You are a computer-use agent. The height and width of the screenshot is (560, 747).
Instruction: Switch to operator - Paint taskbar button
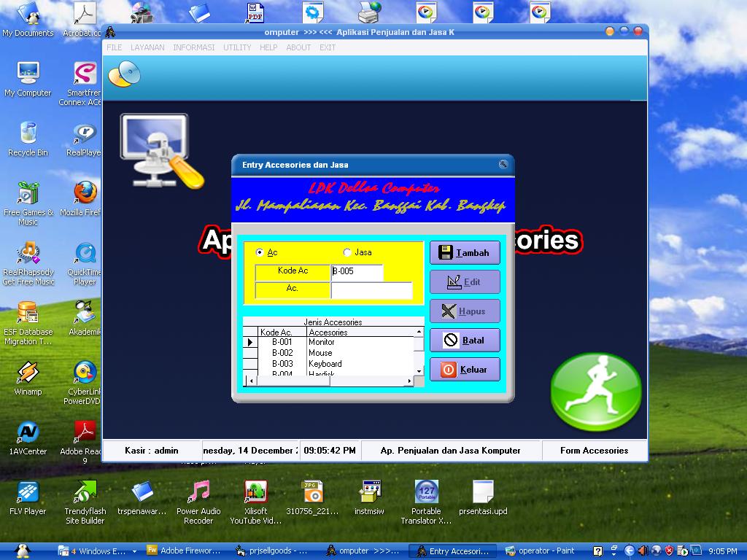[x=541, y=551]
